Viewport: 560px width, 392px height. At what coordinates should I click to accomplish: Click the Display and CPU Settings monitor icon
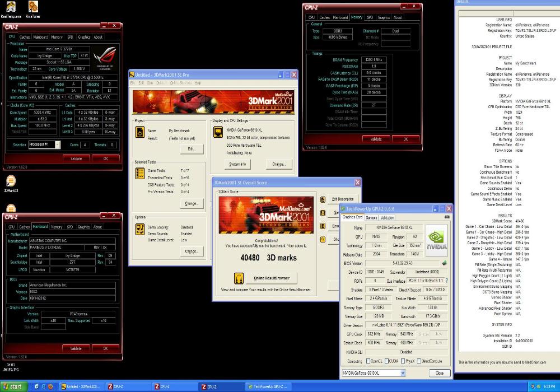[x=218, y=132]
